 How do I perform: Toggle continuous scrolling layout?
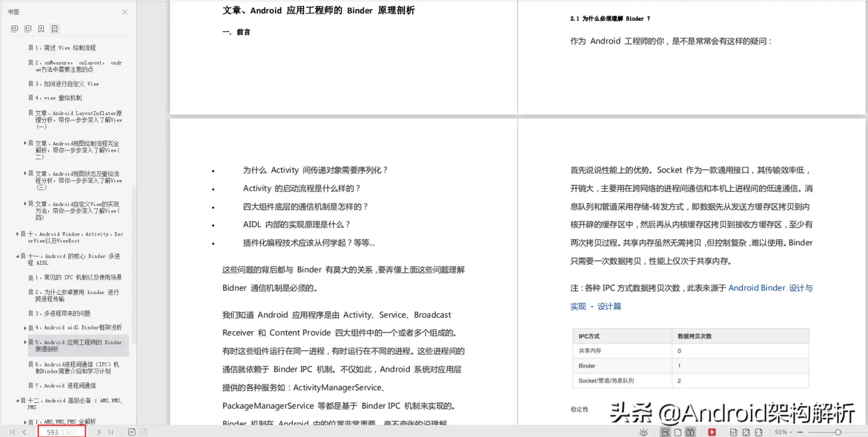(665, 432)
